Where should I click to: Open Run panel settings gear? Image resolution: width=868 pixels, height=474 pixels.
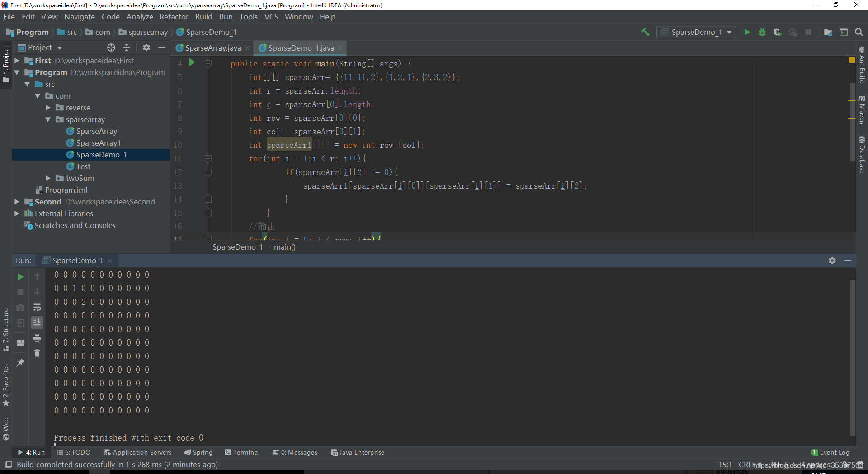pyautogui.click(x=832, y=261)
